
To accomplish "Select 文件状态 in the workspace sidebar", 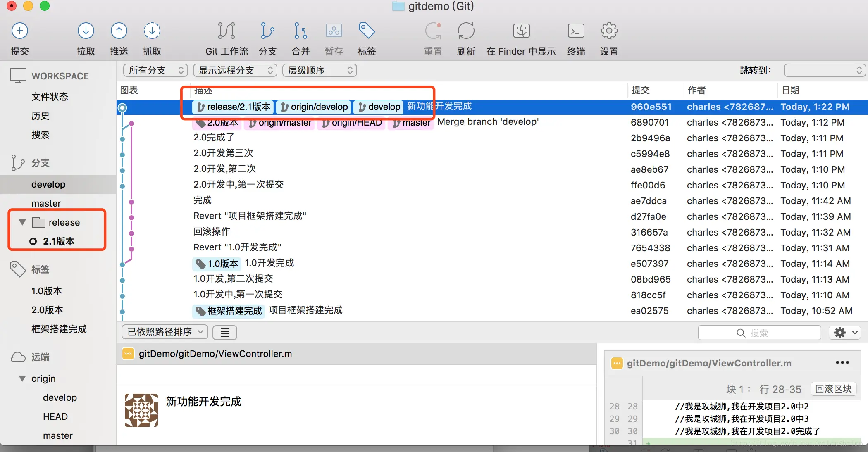I will click(x=50, y=97).
